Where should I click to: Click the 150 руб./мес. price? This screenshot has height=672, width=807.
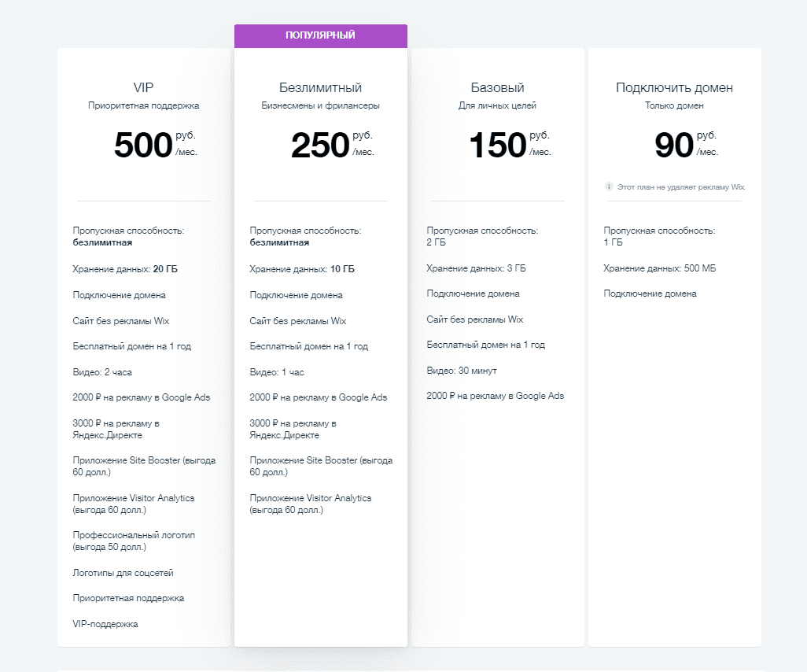pyautogui.click(x=510, y=144)
